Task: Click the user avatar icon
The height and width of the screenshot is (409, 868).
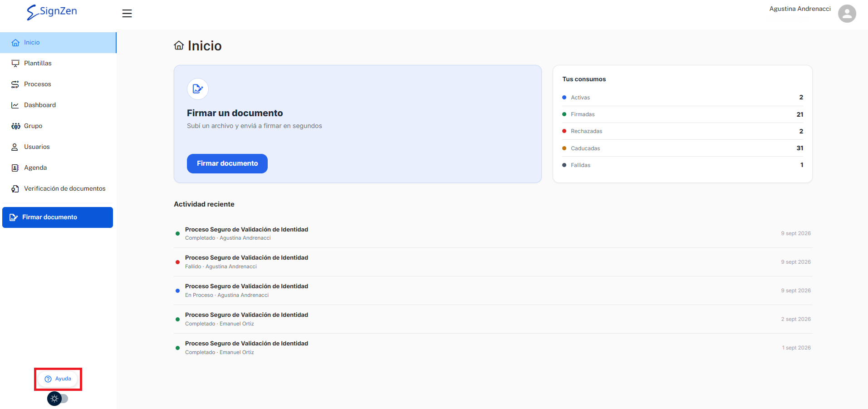Action: [847, 14]
